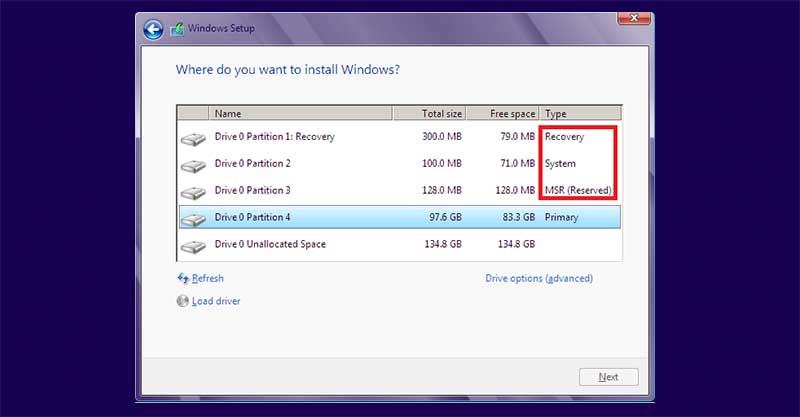Image resolution: width=800 pixels, height=417 pixels.
Task: Click the 79.0 MB free space cell
Action: [x=517, y=137]
